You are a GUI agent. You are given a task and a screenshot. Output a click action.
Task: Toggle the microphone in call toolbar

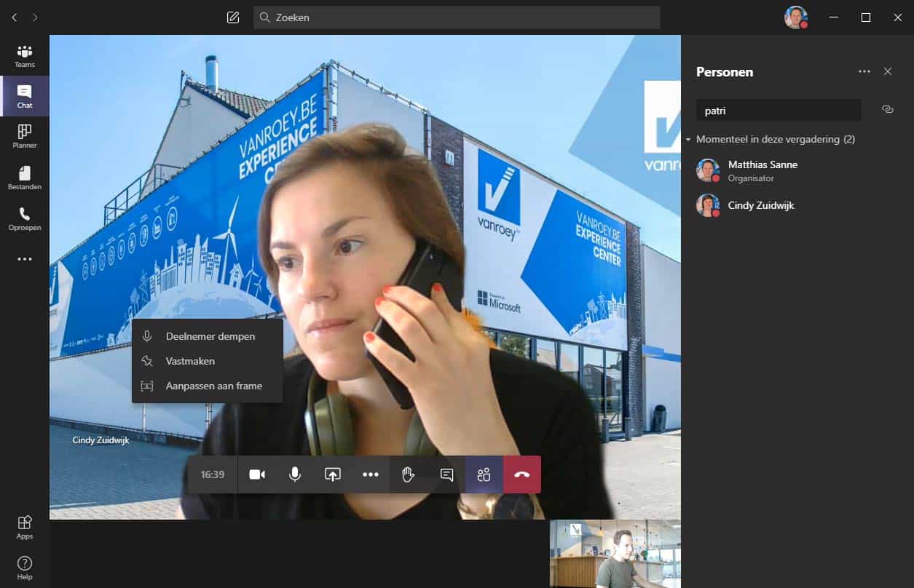(x=295, y=474)
